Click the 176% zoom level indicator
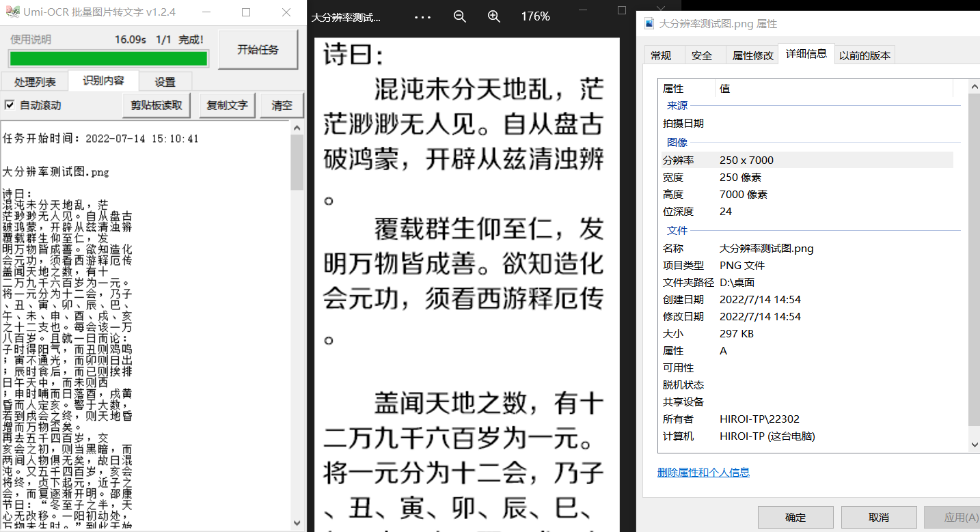This screenshot has width=980, height=532. pyautogui.click(x=535, y=16)
